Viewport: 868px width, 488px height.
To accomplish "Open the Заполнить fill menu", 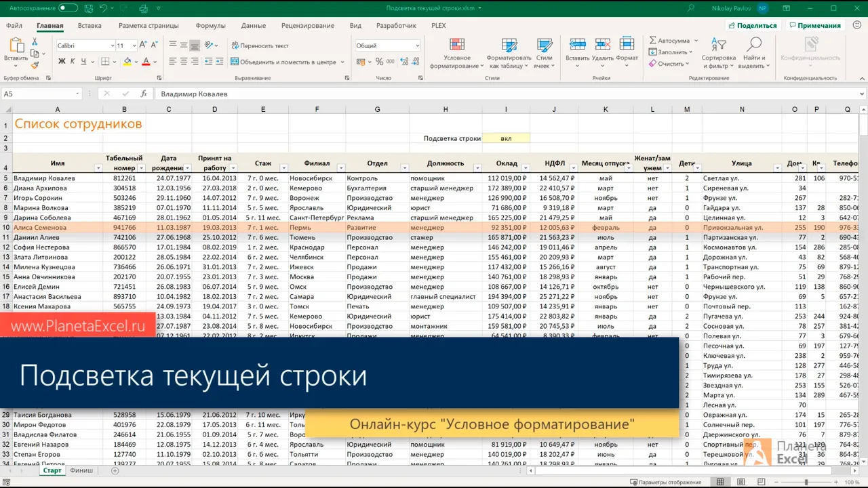I will click(x=670, y=52).
